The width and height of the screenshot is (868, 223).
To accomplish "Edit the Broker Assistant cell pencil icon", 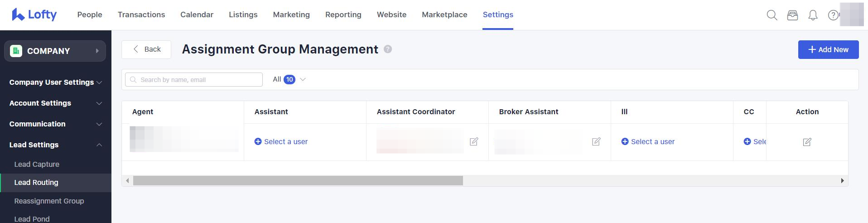I will coord(596,142).
